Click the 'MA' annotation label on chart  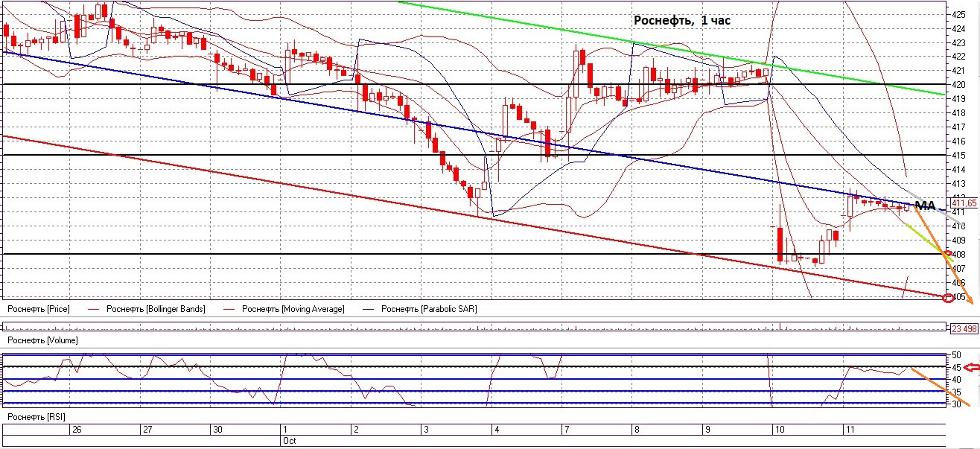click(x=924, y=205)
